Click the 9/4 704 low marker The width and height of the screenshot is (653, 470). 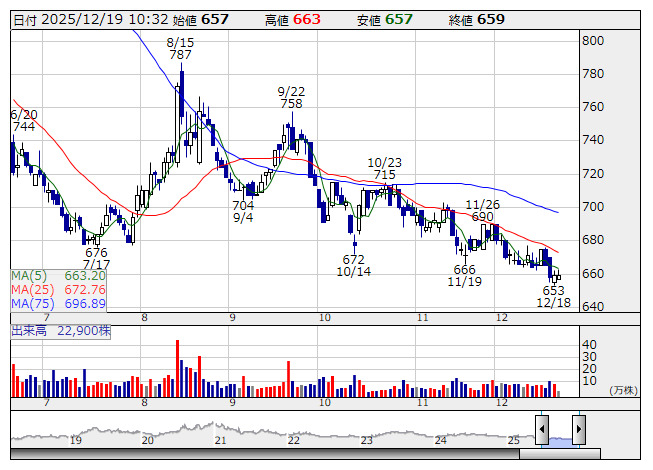click(x=243, y=211)
